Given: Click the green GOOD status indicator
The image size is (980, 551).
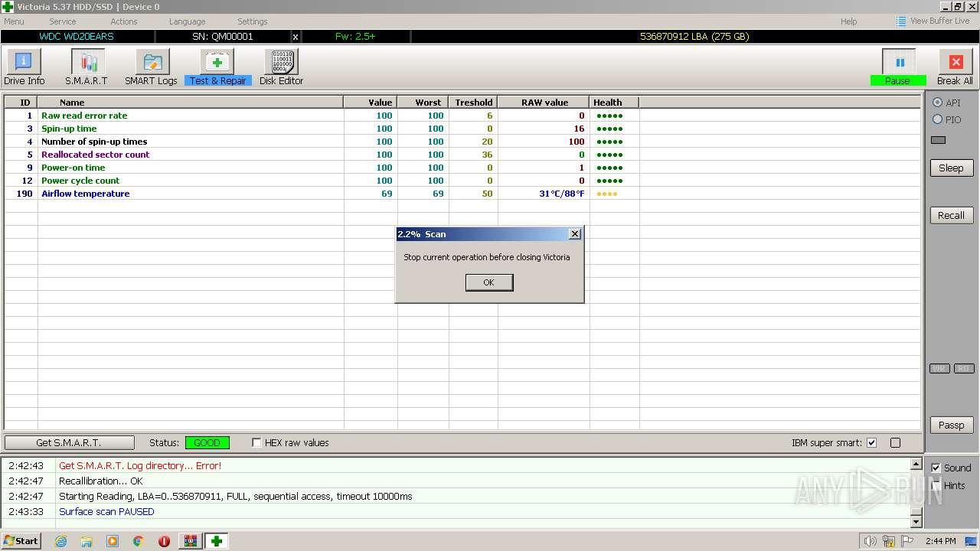Looking at the screenshot, I should tap(207, 442).
